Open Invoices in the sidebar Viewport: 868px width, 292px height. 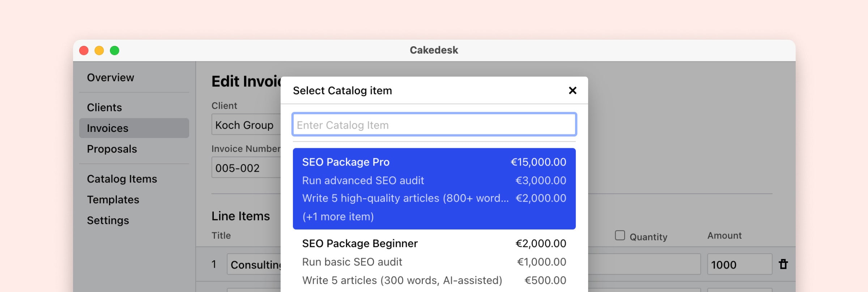pyautogui.click(x=107, y=128)
